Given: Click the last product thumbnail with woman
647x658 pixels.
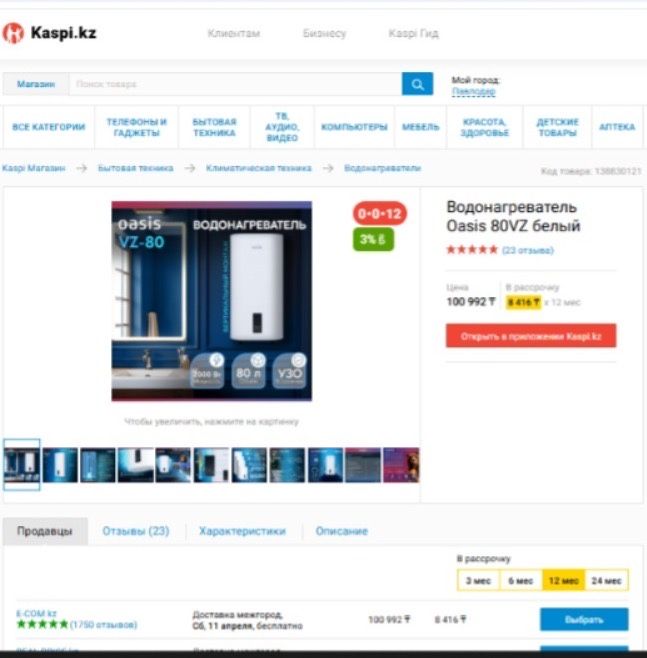Looking at the screenshot, I should pyautogui.click(x=401, y=465).
